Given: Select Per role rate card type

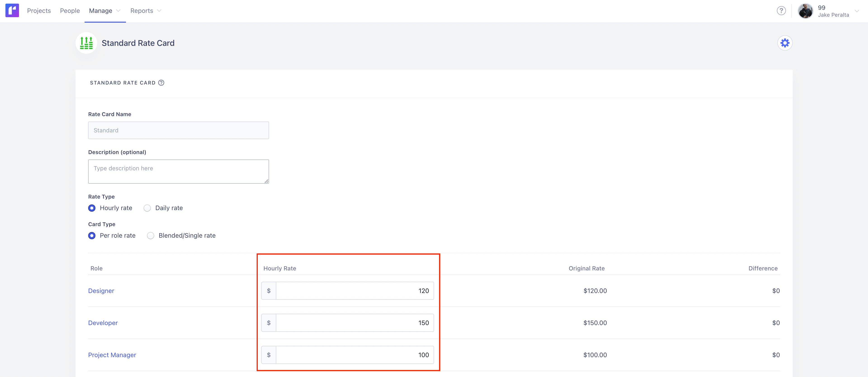Looking at the screenshot, I should (92, 236).
